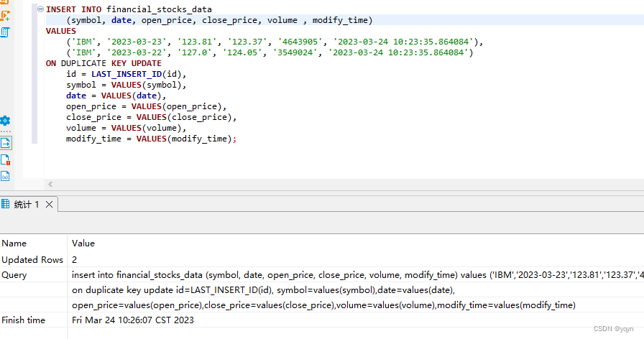Viewport: 644px width, 339px height.
Task: Click the ON DUPLICATE KEY UPDATE line
Action: (x=103, y=63)
